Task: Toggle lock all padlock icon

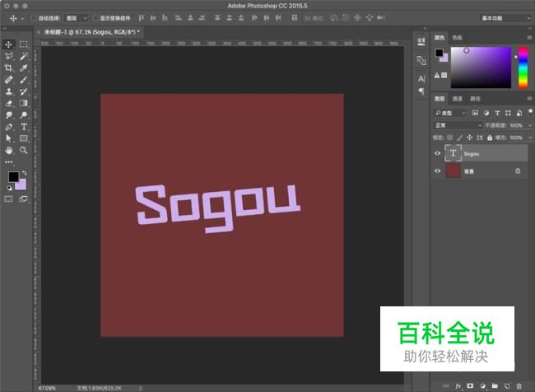Action: pos(490,138)
